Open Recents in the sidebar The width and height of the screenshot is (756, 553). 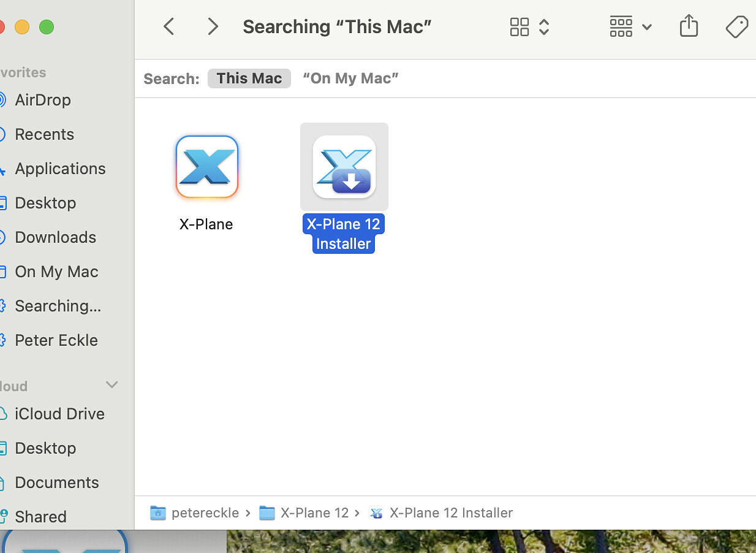pos(44,134)
